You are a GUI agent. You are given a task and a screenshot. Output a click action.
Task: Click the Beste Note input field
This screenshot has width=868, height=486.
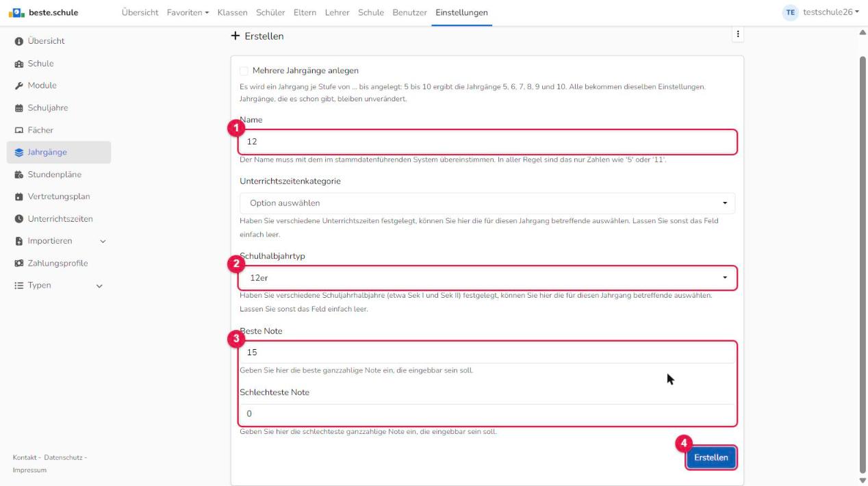pyautogui.click(x=487, y=353)
